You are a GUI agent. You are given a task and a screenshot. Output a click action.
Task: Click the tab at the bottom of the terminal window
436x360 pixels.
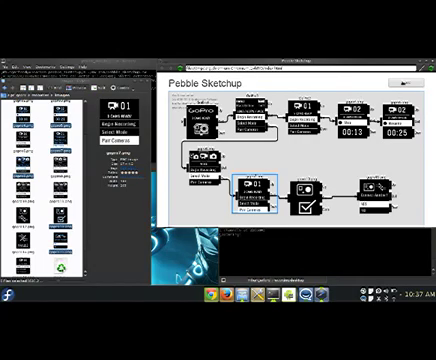275,280
